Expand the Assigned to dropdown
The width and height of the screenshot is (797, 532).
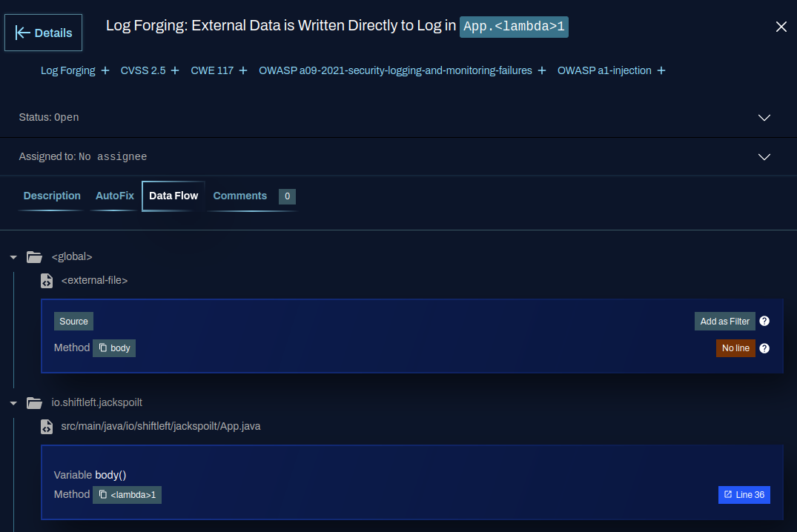pos(764,157)
